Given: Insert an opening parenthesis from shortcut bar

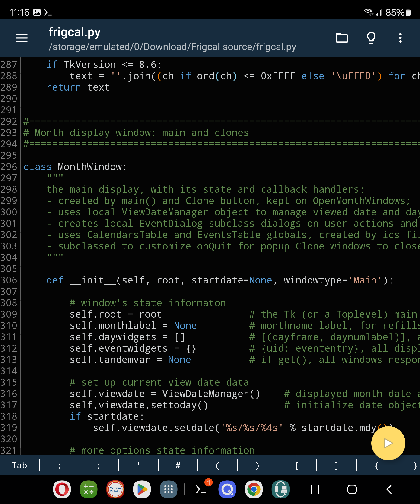Looking at the screenshot, I should 218,466.
